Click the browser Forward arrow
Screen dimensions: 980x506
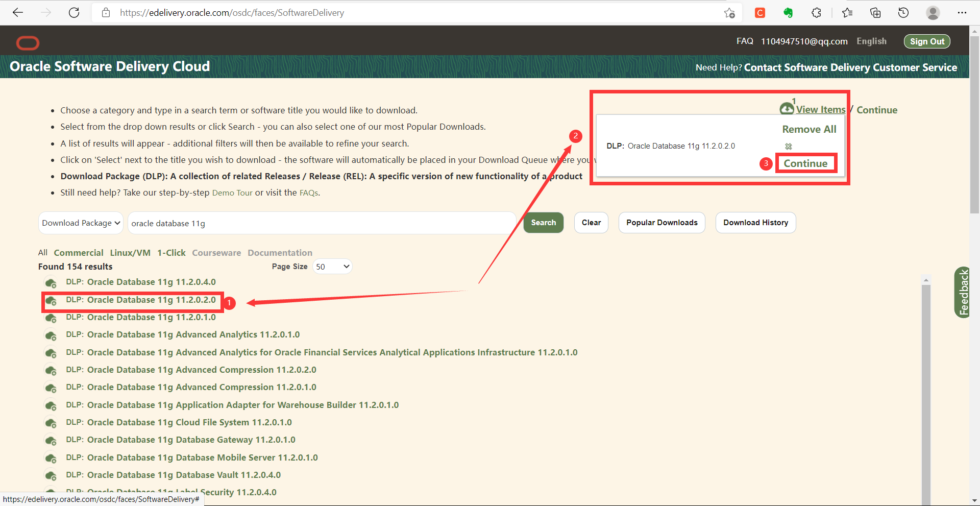click(x=46, y=13)
